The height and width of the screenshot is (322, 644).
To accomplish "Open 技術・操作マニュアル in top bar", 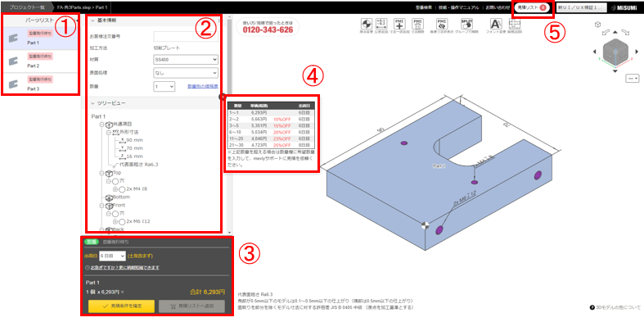I will (459, 7).
